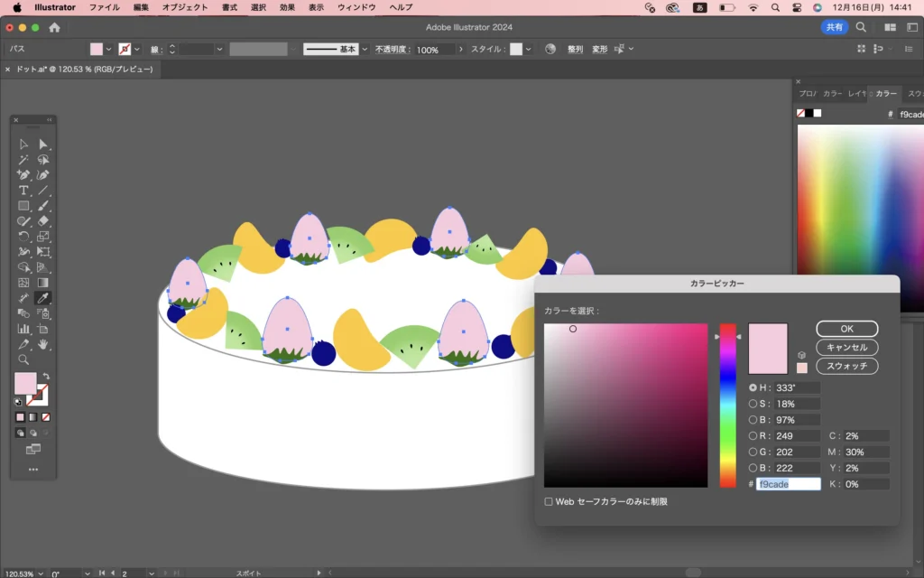Click the キャンセル button
Image resolution: width=924 pixels, height=578 pixels.
(x=846, y=348)
